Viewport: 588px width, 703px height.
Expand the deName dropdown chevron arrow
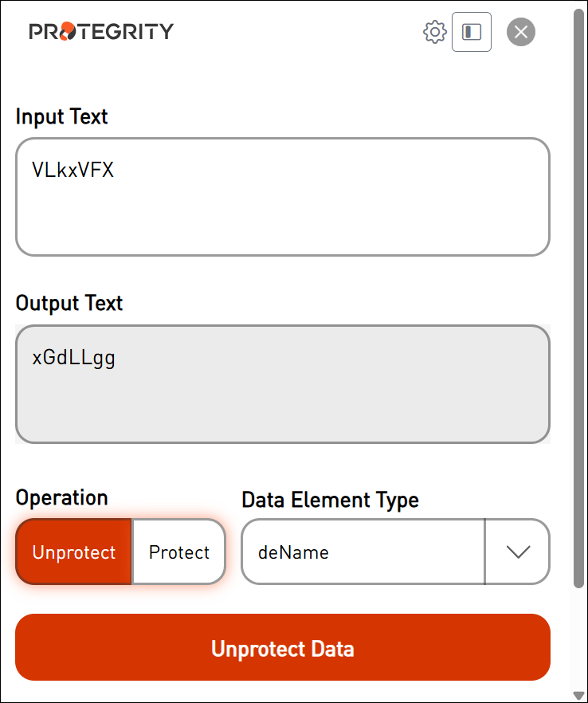coord(518,552)
